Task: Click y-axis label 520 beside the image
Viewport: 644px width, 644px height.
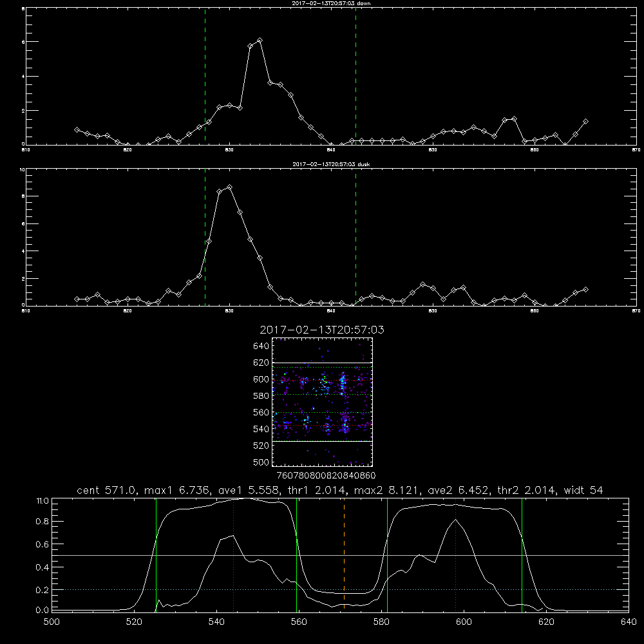Action: click(261, 446)
